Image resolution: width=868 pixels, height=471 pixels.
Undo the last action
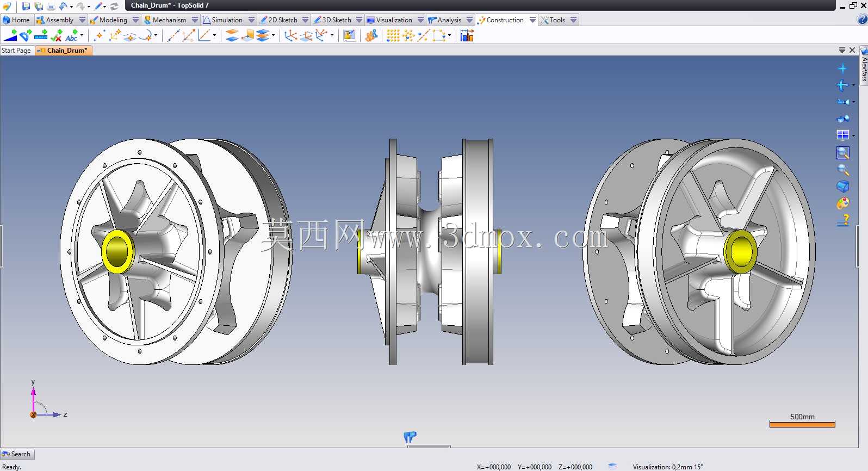pos(63,6)
